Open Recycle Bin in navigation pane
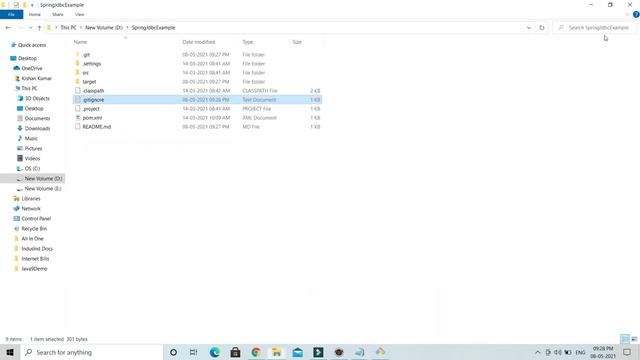Viewport: 640px width, 360px height. [x=34, y=229]
